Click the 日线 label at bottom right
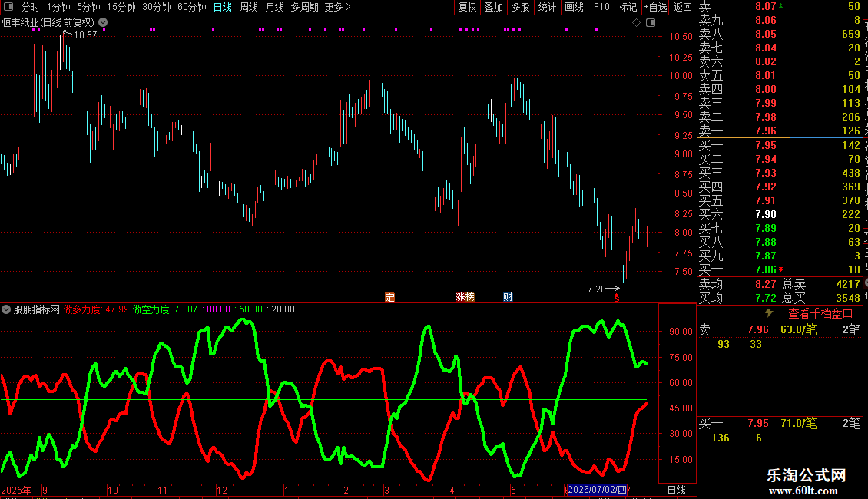Viewport: 868px width, 499px height. click(x=677, y=490)
